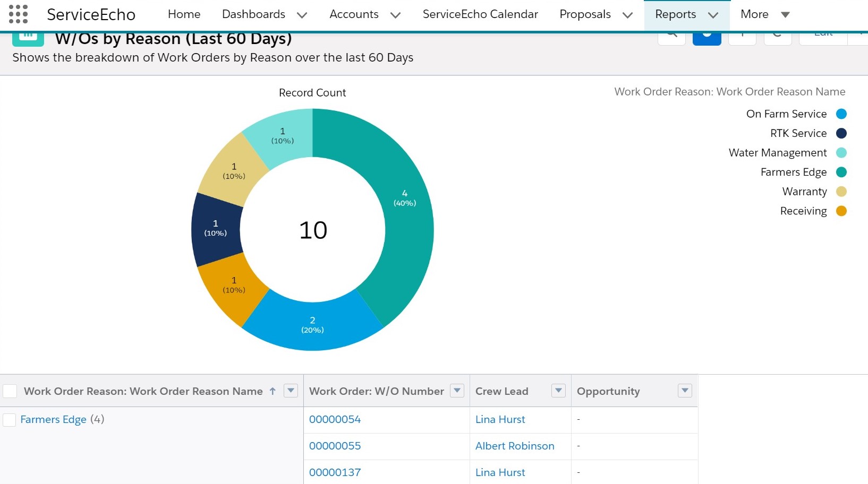Click the search report table icon

(671, 35)
